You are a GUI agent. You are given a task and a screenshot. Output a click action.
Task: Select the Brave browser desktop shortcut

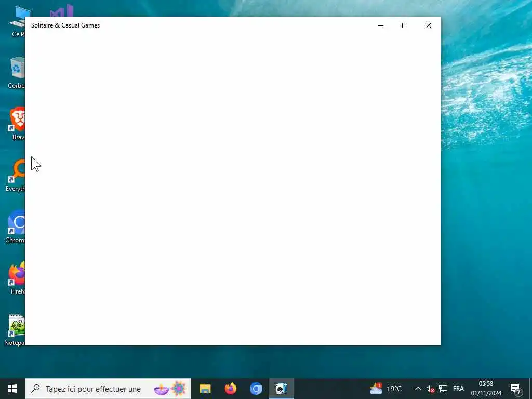coord(17,124)
